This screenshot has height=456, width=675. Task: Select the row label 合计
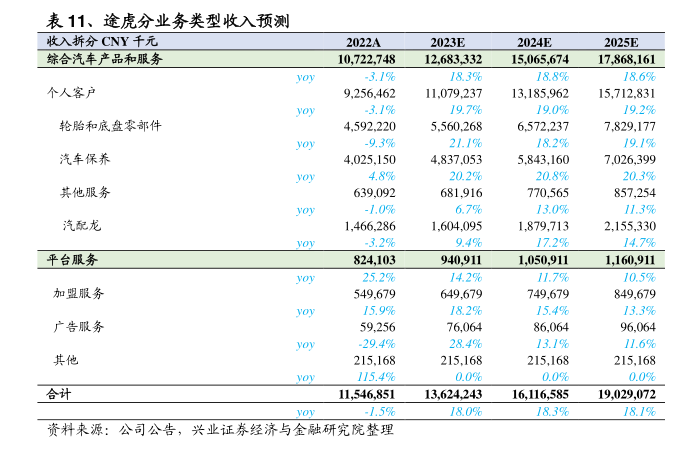pos(59,394)
